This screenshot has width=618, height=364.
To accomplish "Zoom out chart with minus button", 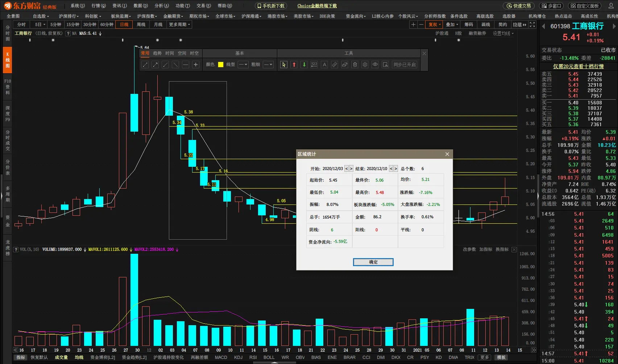I will (421, 25).
